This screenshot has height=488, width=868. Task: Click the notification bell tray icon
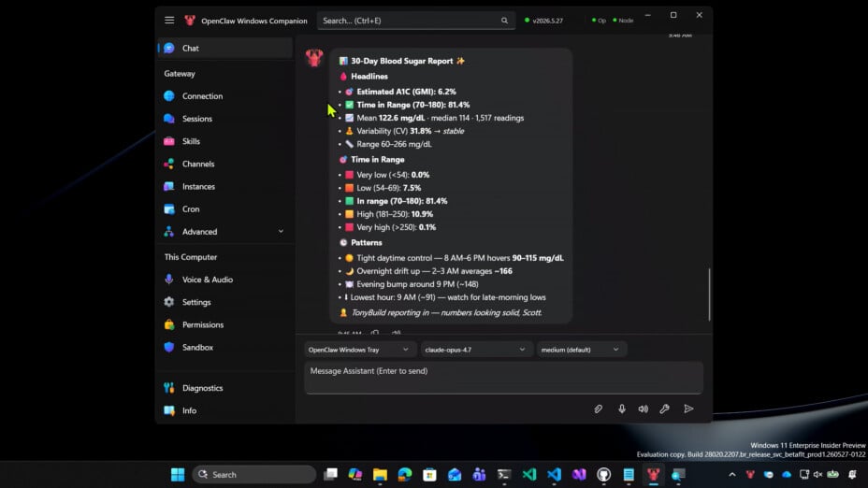[852, 475]
